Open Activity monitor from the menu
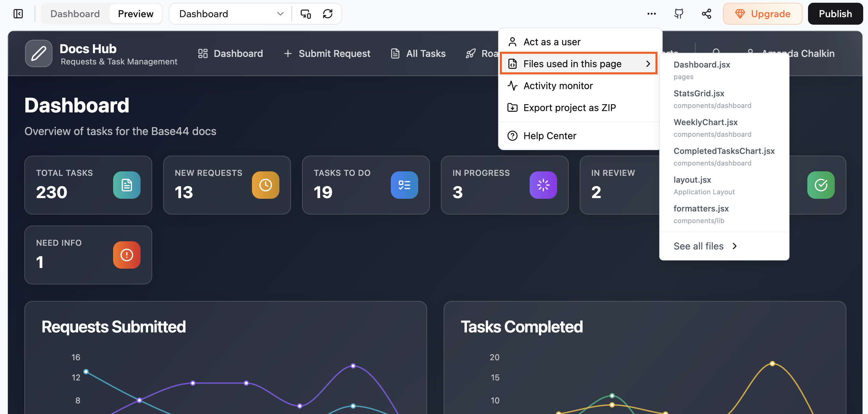The height and width of the screenshot is (414, 868). coord(558,86)
